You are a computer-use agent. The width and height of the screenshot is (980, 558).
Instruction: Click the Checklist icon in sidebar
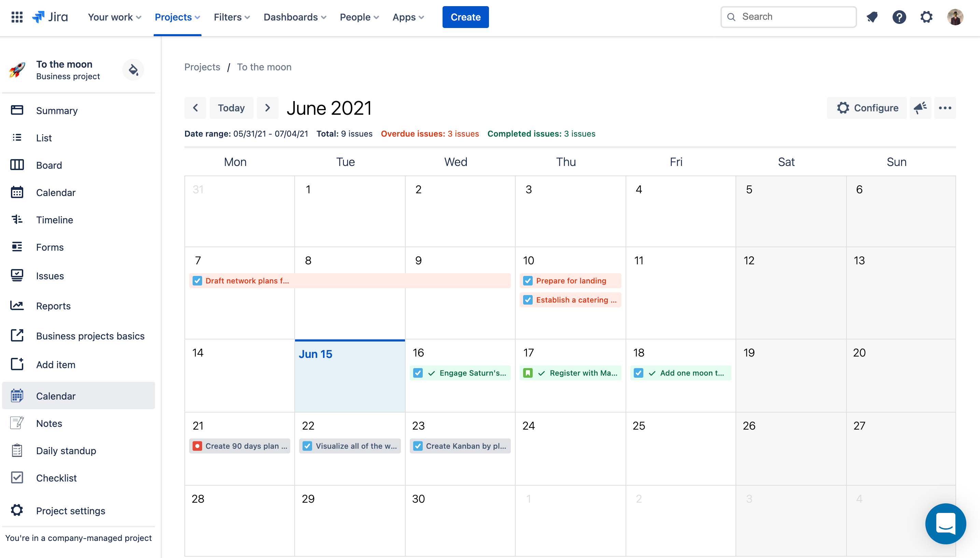17,477
